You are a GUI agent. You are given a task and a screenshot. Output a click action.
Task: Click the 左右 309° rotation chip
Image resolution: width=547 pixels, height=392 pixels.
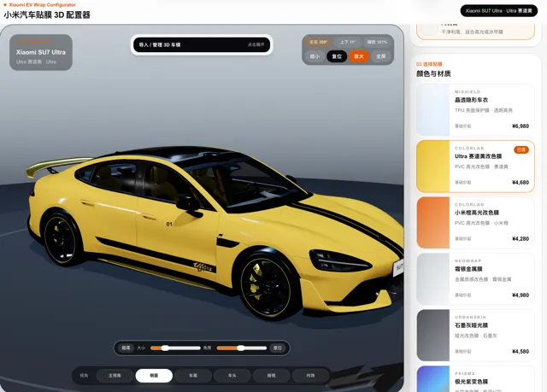(318, 42)
